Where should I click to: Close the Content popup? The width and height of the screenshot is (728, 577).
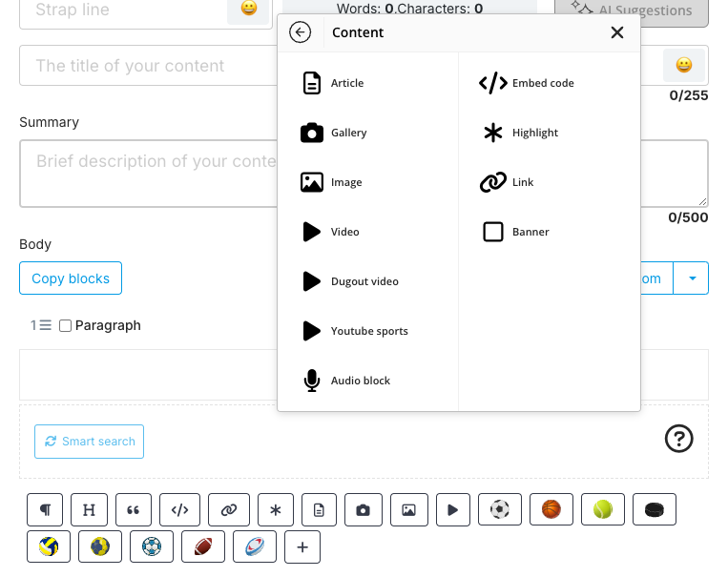[617, 32]
